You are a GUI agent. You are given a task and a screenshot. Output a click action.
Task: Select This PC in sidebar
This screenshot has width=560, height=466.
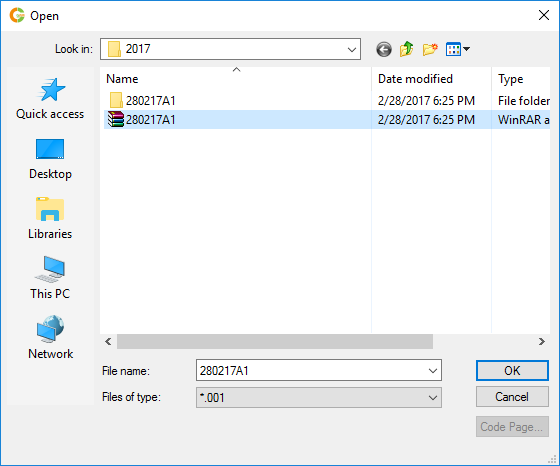coord(50,278)
